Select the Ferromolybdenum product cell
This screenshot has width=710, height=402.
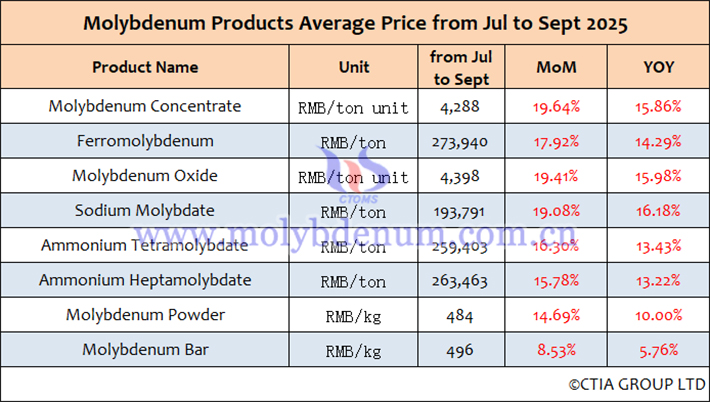point(145,141)
